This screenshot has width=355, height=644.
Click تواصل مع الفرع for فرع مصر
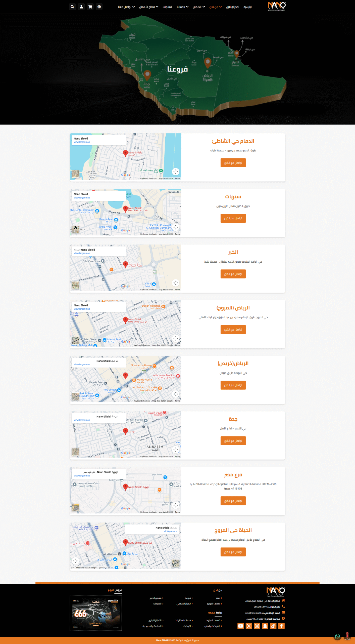(x=233, y=501)
